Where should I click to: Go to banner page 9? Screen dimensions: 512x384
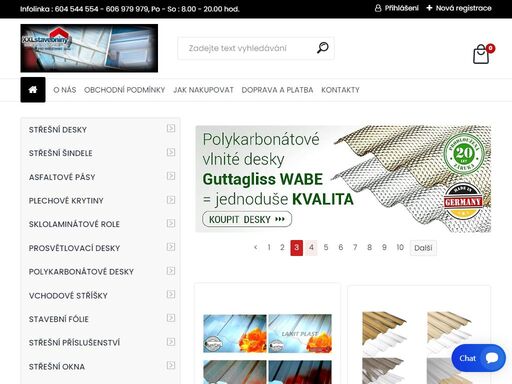(x=384, y=247)
